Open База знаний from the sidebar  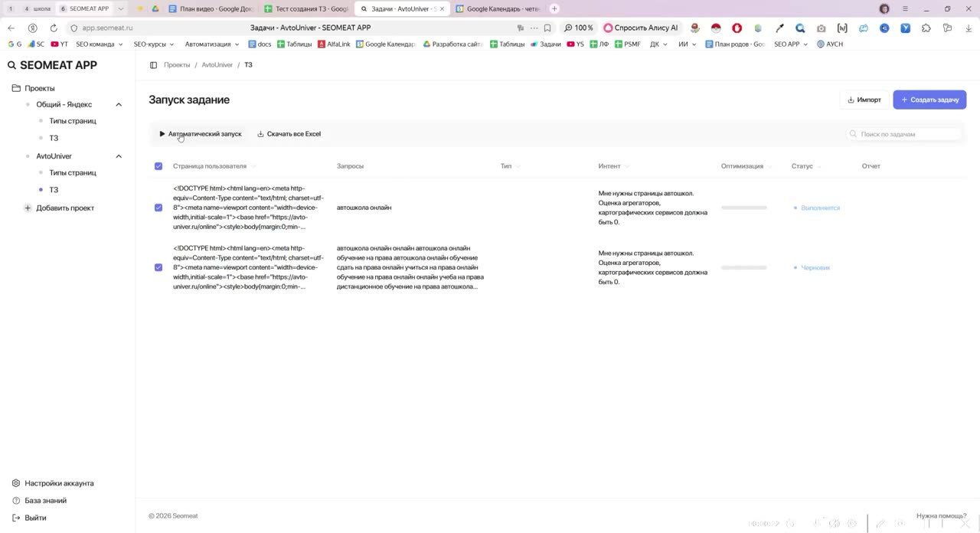click(x=45, y=500)
